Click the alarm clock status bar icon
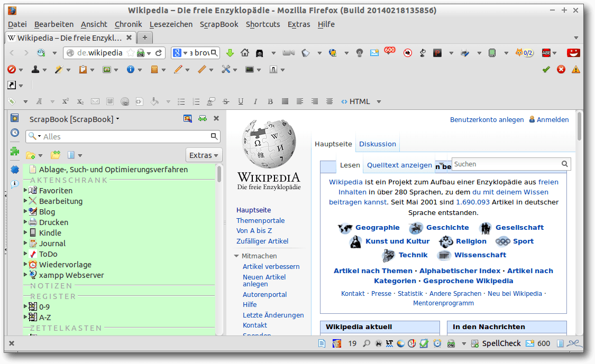595x364 pixels. click(x=437, y=343)
